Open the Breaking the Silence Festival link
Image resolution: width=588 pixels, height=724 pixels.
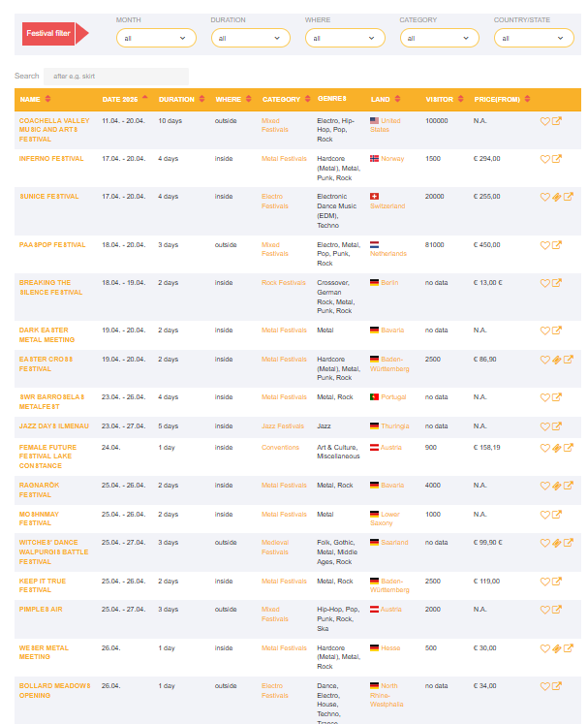point(51,287)
